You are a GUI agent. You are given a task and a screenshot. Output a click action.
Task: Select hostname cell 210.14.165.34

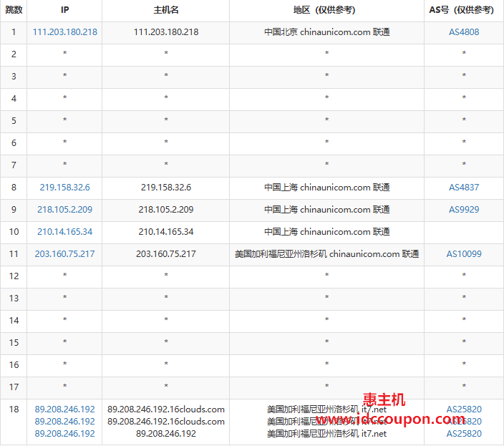tap(166, 232)
